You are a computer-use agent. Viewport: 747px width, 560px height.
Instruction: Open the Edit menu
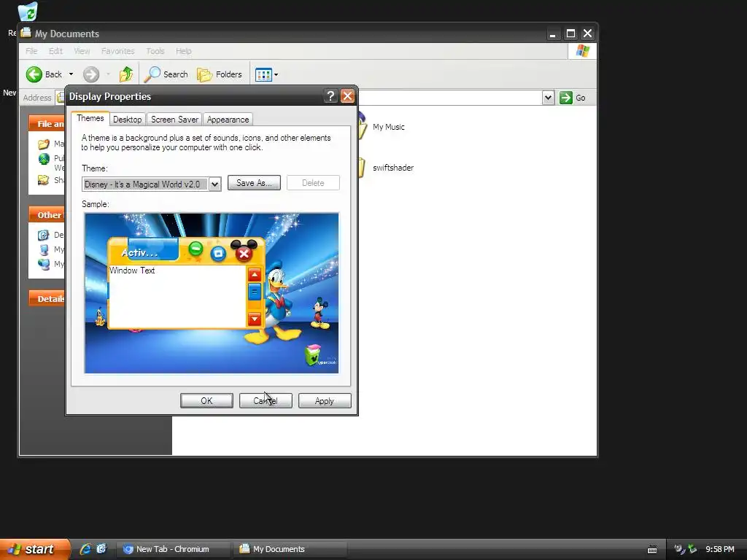(x=55, y=51)
